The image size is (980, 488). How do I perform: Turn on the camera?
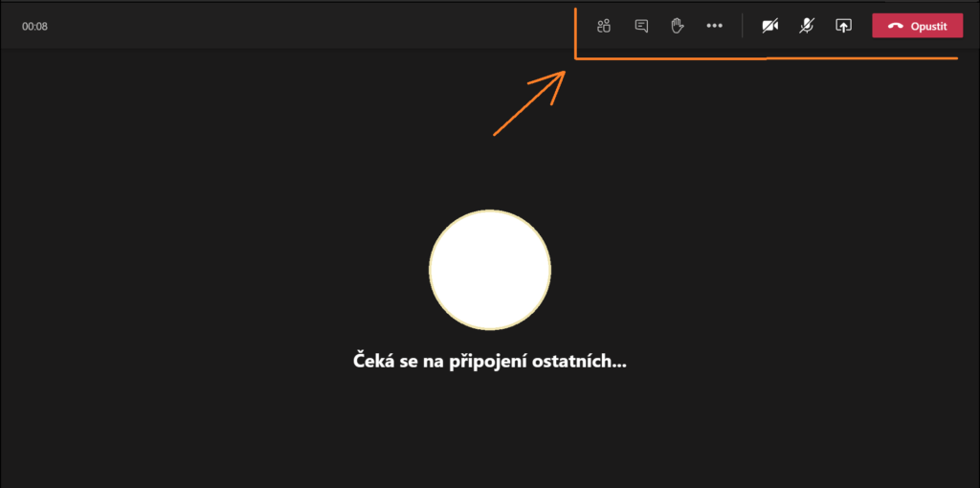pyautogui.click(x=769, y=26)
